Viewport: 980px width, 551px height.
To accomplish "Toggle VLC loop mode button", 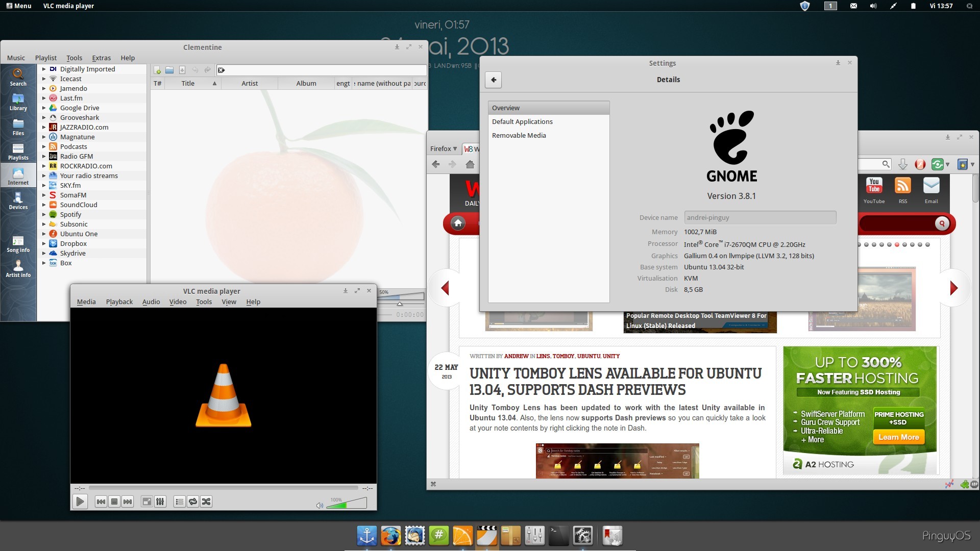I will (193, 502).
